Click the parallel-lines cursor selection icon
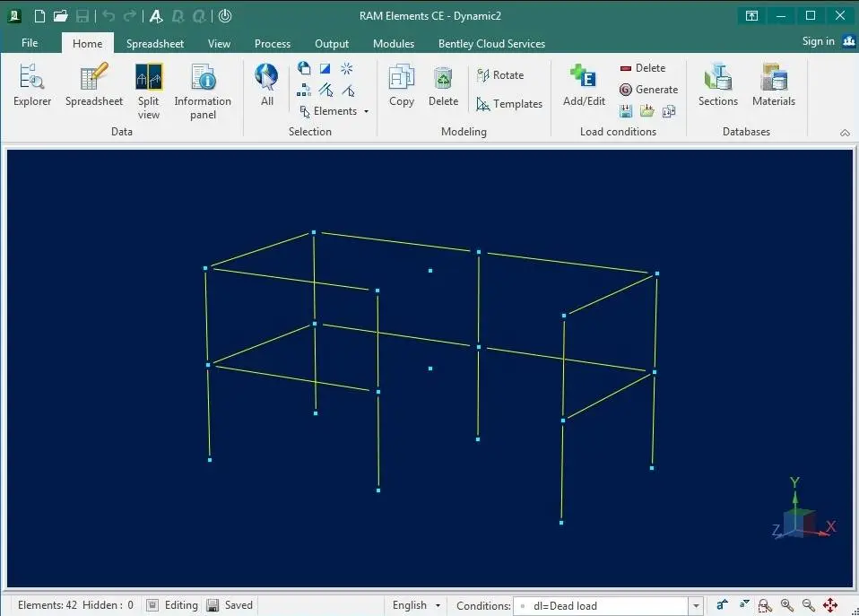 (326, 90)
